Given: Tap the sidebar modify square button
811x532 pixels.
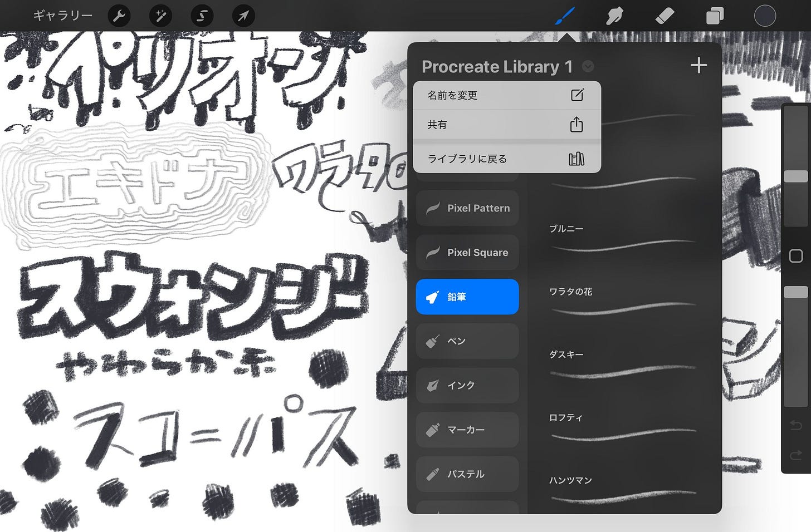Looking at the screenshot, I should pyautogui.click(x=796, y=256).
